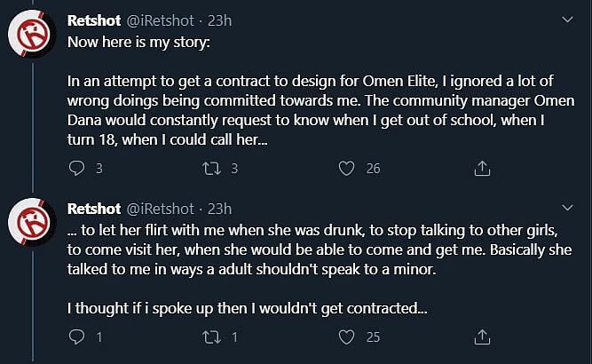
Task: Open the Retshot display name on the first tweet
Action: [x=94, y=20]
